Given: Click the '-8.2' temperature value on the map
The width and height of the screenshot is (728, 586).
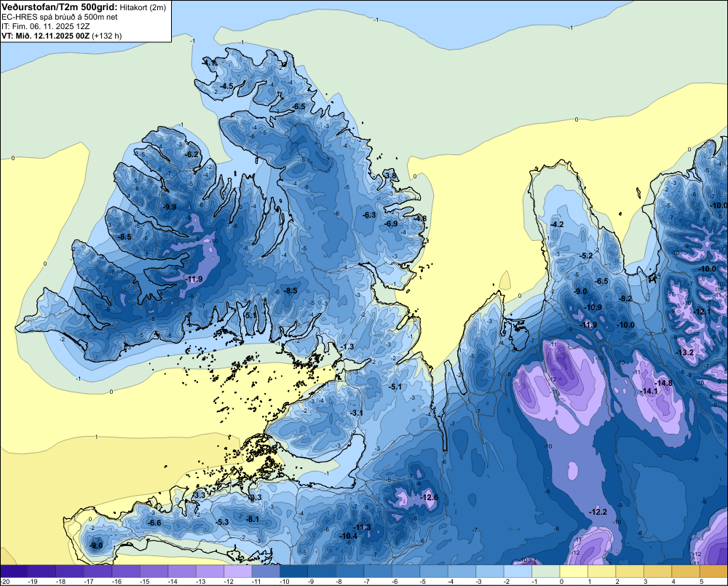Looking at the screenshot, I should click(x=626, y=299).
